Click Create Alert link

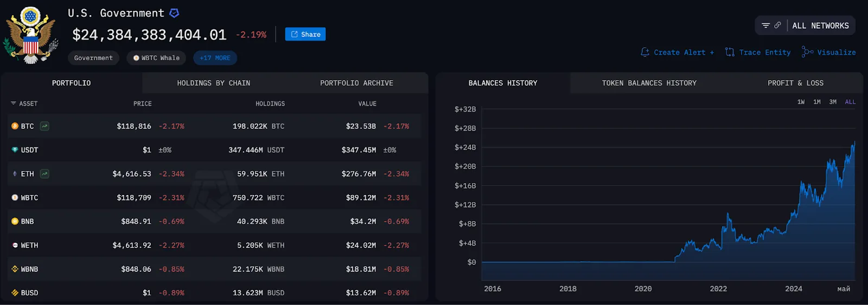(678, 53)
